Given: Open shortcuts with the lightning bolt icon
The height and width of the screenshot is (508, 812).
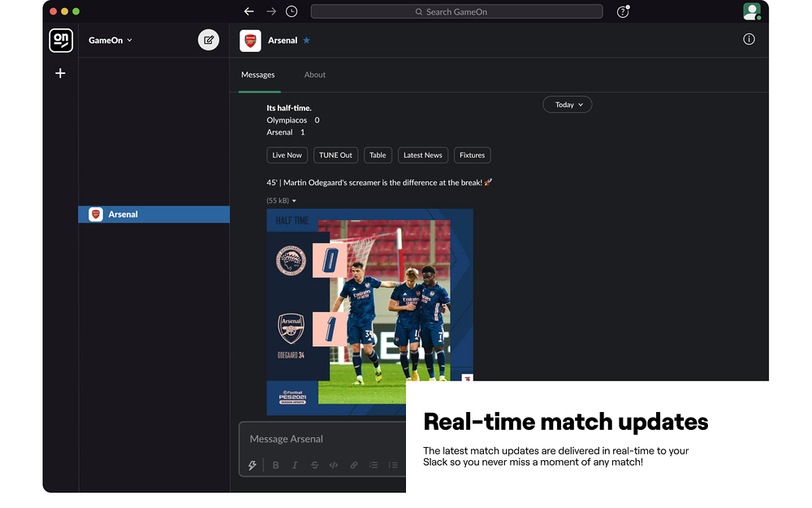Looking at the screenshot, I should coord(253,465).
